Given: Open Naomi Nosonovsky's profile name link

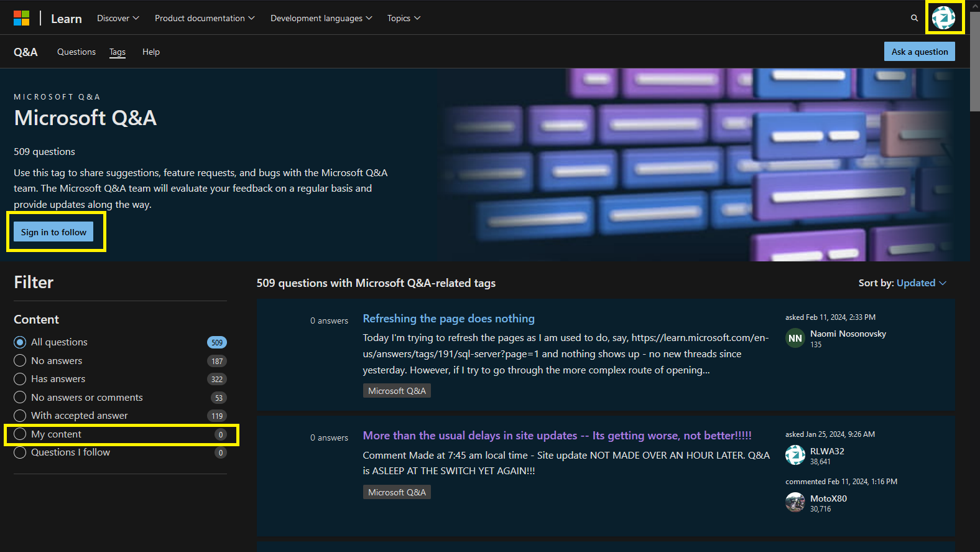Looking at the screenshot, I should coord(848,334).
